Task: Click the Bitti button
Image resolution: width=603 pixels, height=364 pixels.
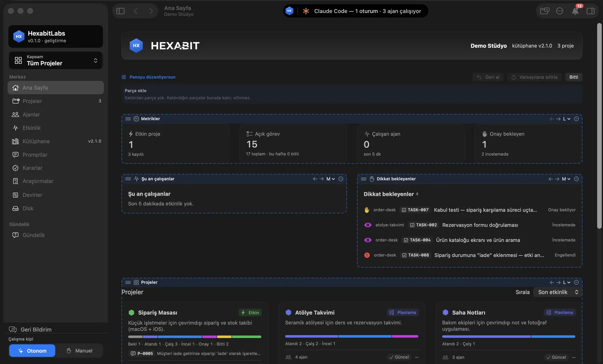Action: click(x=574, y=77)
